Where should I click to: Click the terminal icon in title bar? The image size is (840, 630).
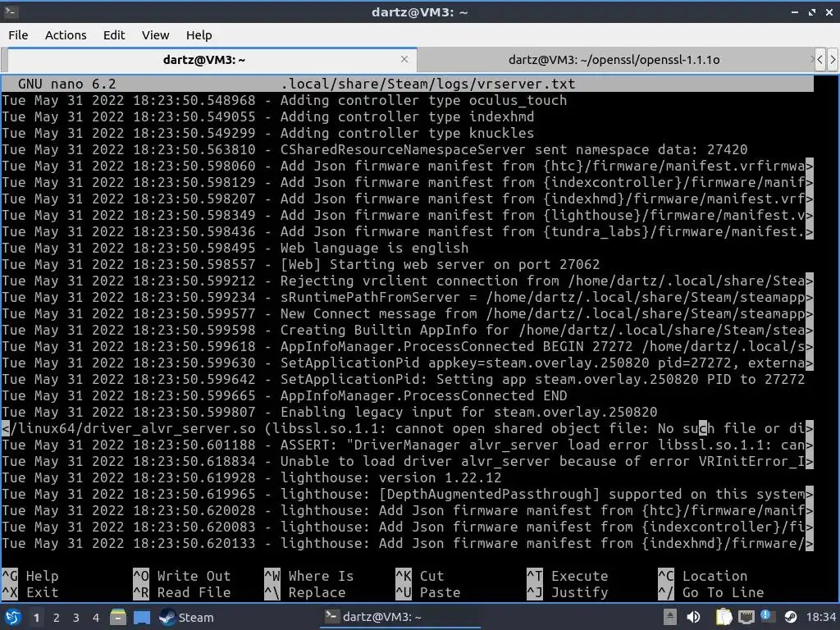click(x=11, y=11)
